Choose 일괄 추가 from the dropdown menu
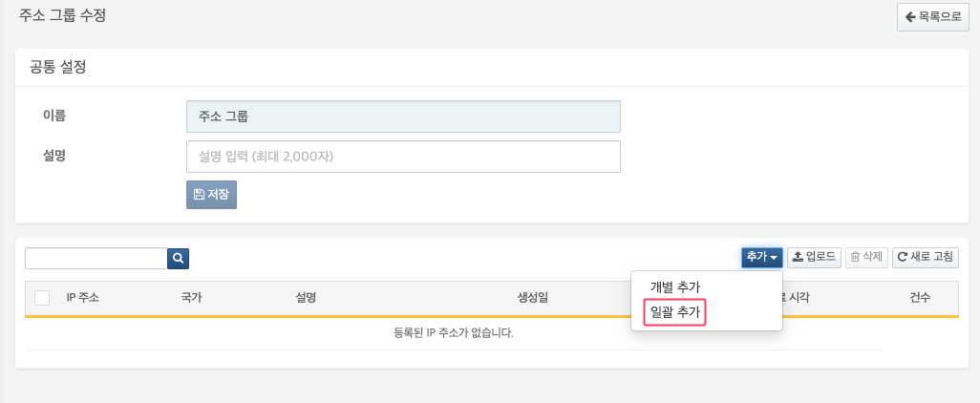Viewport: 980px width, 403px height. point(675,312)
